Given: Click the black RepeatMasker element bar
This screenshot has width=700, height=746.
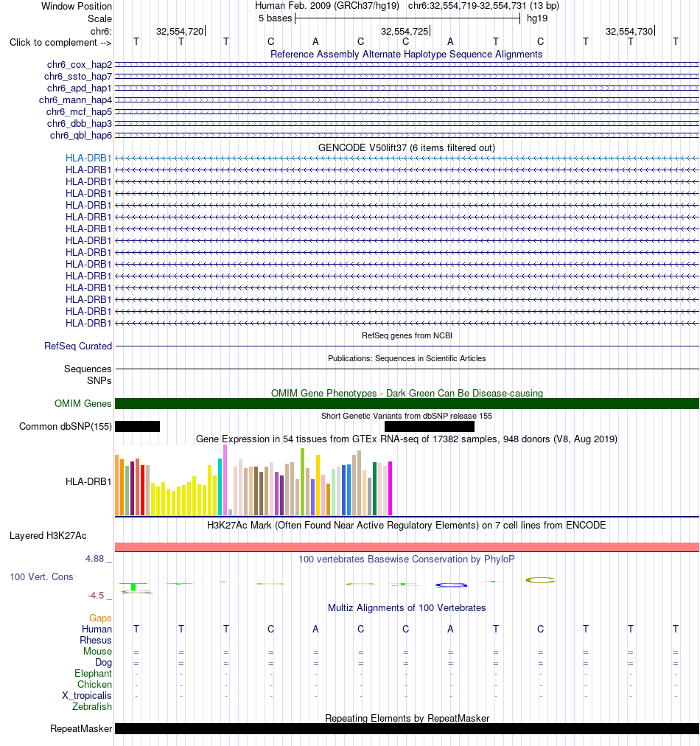Looking at the screenshot, I should coord(407,729).
